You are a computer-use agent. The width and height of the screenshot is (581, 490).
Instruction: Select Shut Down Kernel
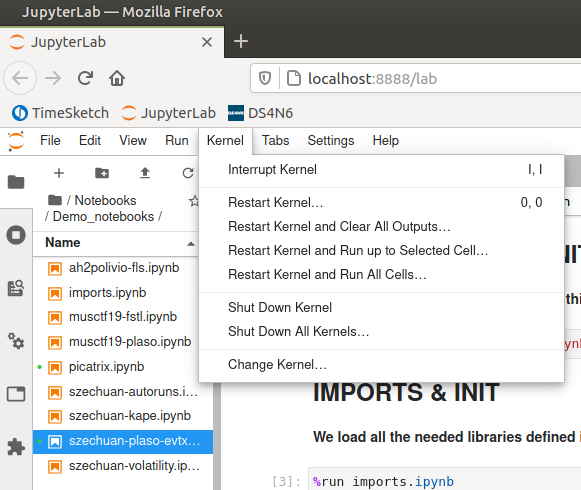381,308
